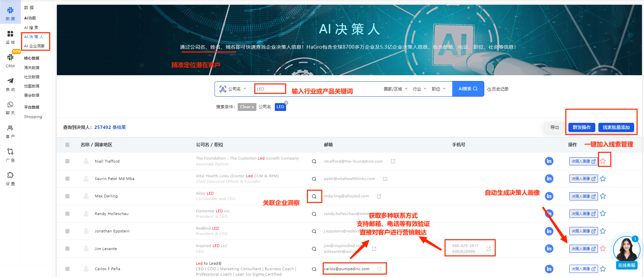Select AI 搜索 menu item

(31, 28)
